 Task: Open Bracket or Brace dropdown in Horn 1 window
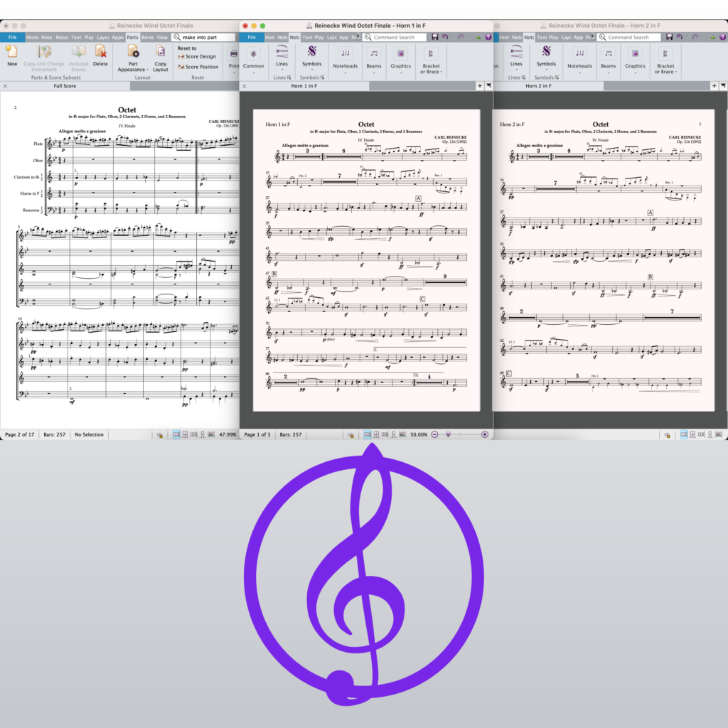click(431, 60)
